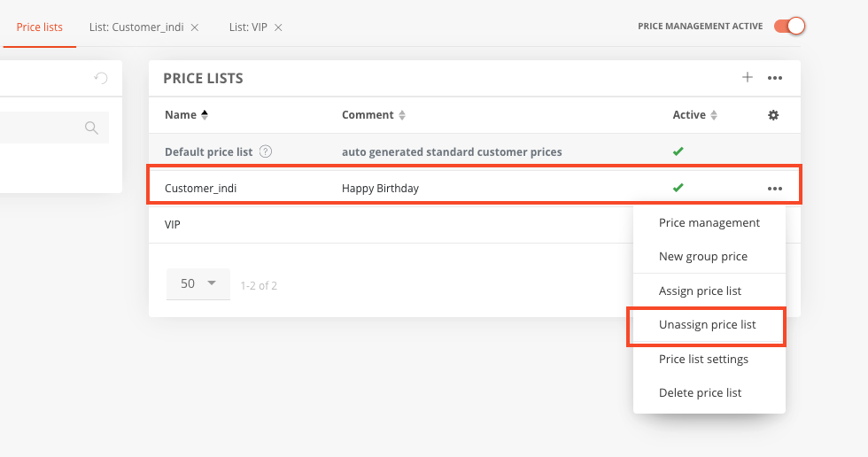Open the List: VIP tab
Viewport: 868px width, 457px height.
point(248,27)
